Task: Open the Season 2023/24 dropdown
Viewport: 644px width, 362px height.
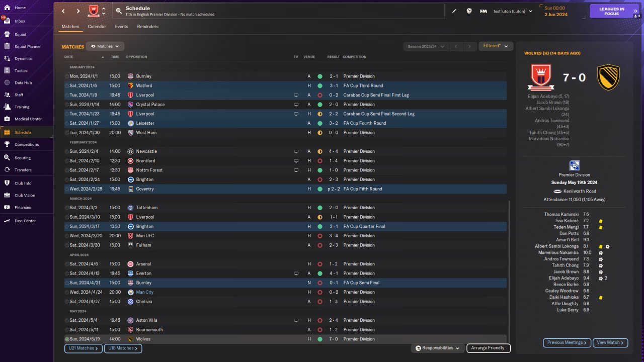Action: tap(426, 47)
